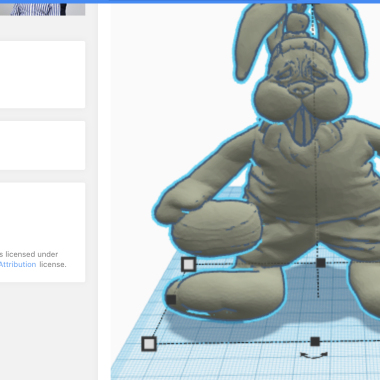
Task: Click the middle blank white card
Action: coord(42,145)
